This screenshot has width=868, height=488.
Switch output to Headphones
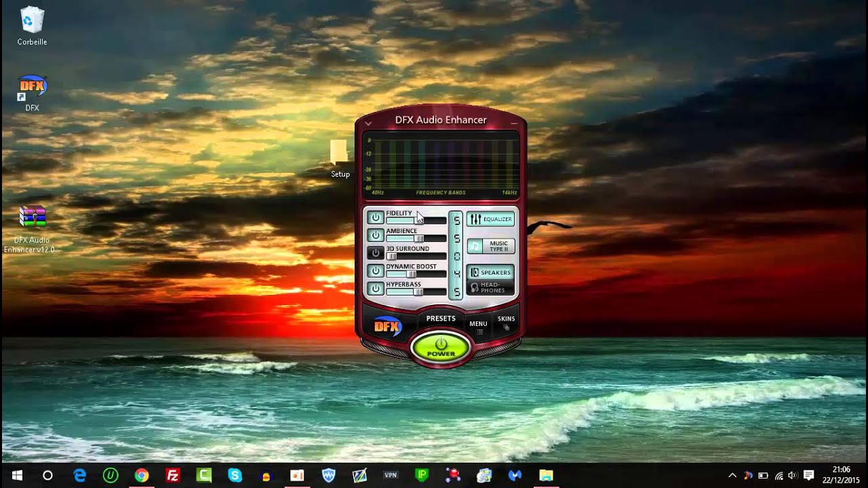(490, 287)
